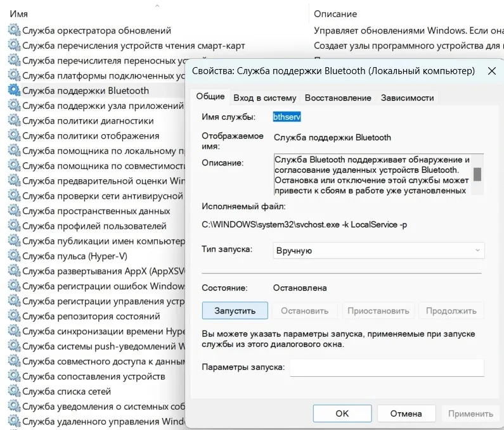The width and height of the screenshot is (504, 430).
Task: Click gear icon of Служба пространственных данных
Action: pyautogui.click(x=14, y=210)
